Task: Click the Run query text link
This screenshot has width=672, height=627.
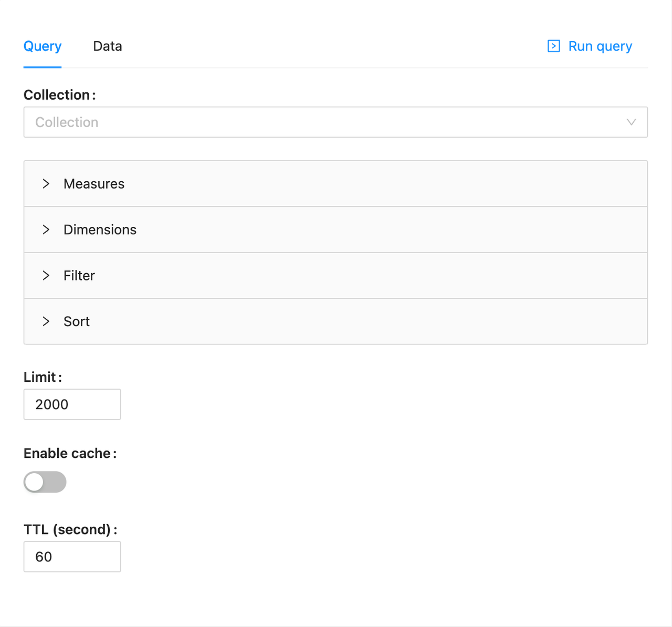Action: (x=600, y=46)
